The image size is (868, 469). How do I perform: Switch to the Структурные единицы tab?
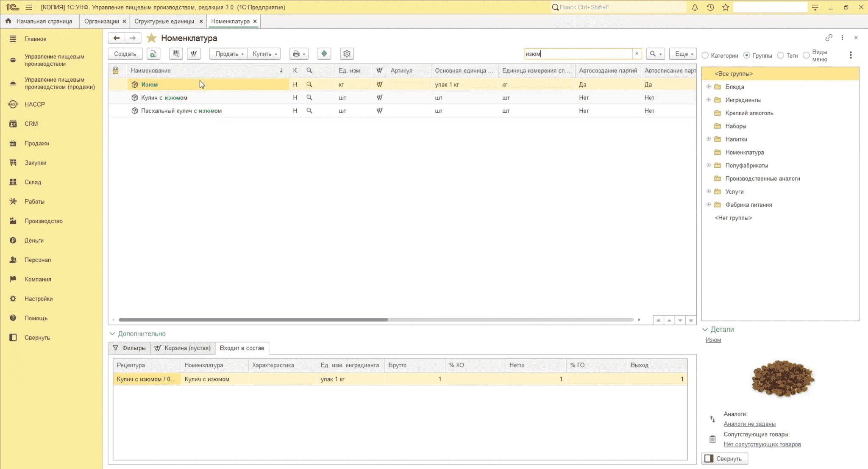164,21
